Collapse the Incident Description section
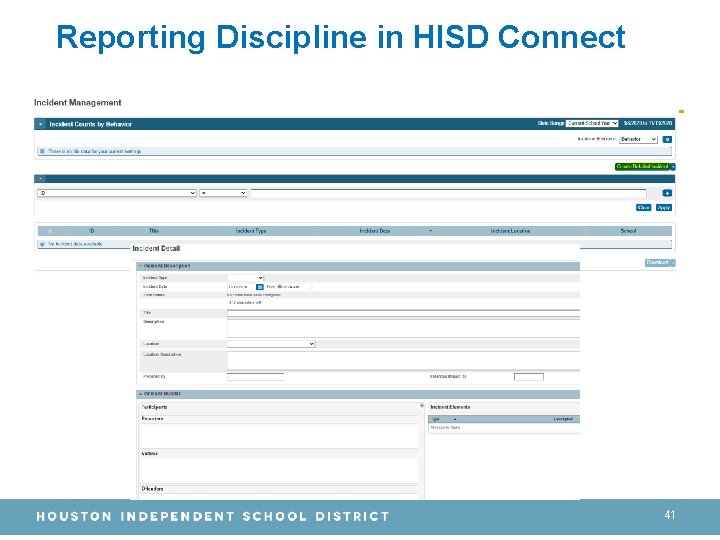720x540 pixels. [x=141, y=266]
